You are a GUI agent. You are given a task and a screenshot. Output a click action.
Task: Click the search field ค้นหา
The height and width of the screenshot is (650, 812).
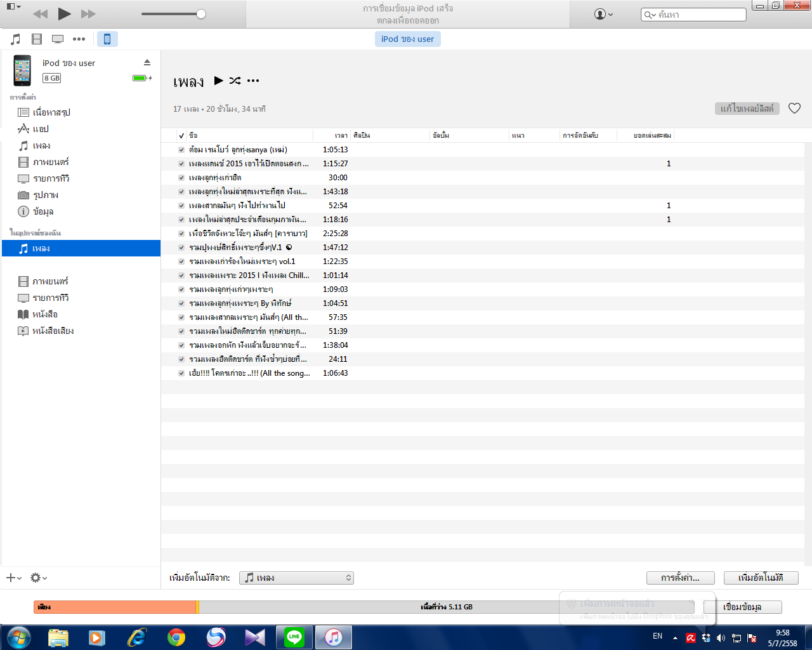pos(693,15)
